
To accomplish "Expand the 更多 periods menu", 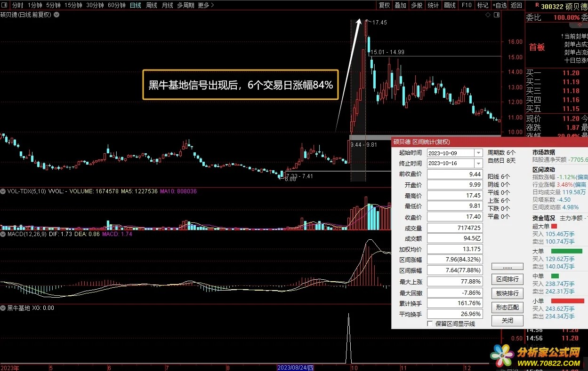I will [x=206, y=5].
